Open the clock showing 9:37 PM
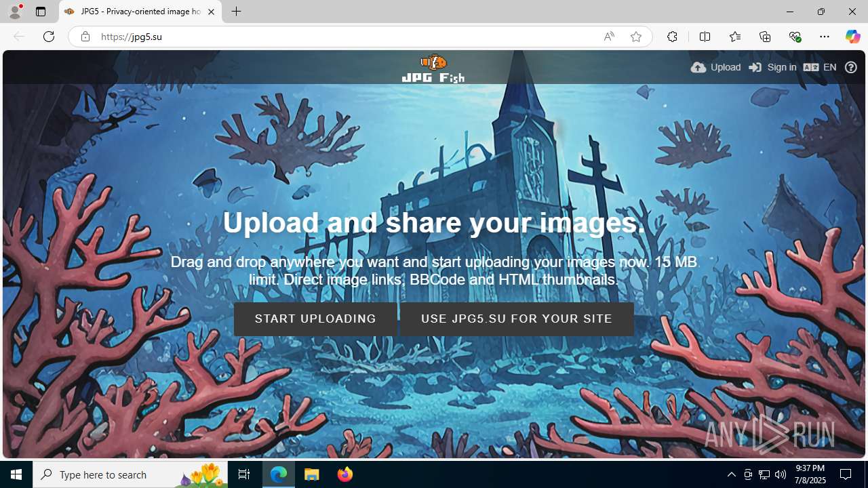This screenshot has height=488, width=868. [810, 474]
